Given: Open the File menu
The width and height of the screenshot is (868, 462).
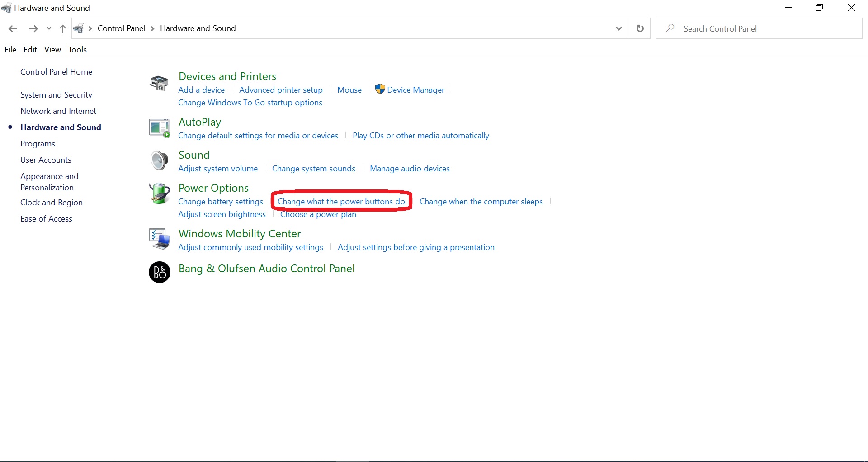Looking at the screenshot, I should [x=10, y=50].
